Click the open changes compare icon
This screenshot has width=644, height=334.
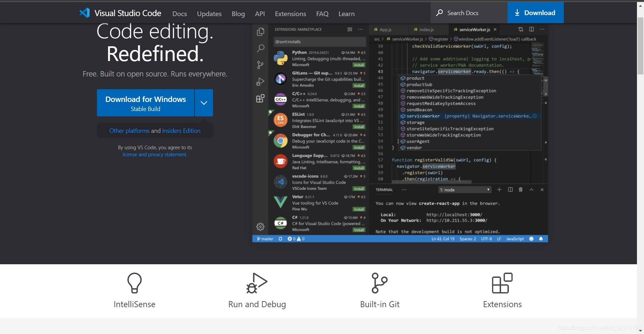(521, 29)
